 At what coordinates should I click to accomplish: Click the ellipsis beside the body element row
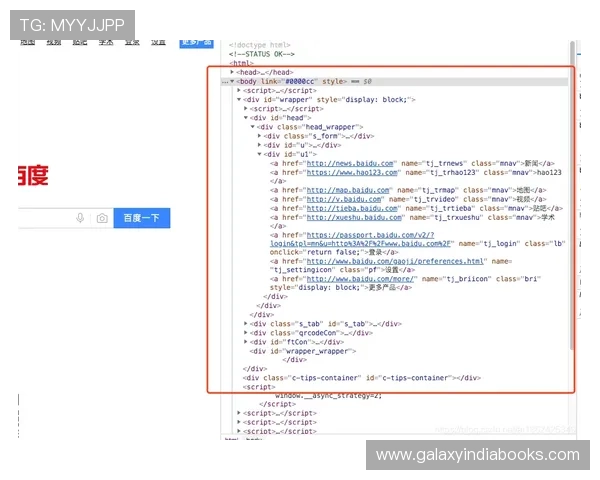click(x=225, y=82)
